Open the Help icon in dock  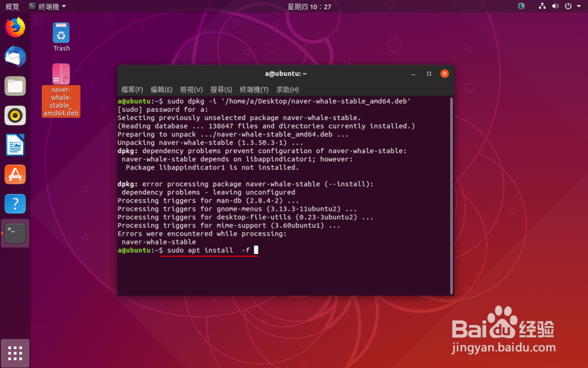click(x=15, y=204)
